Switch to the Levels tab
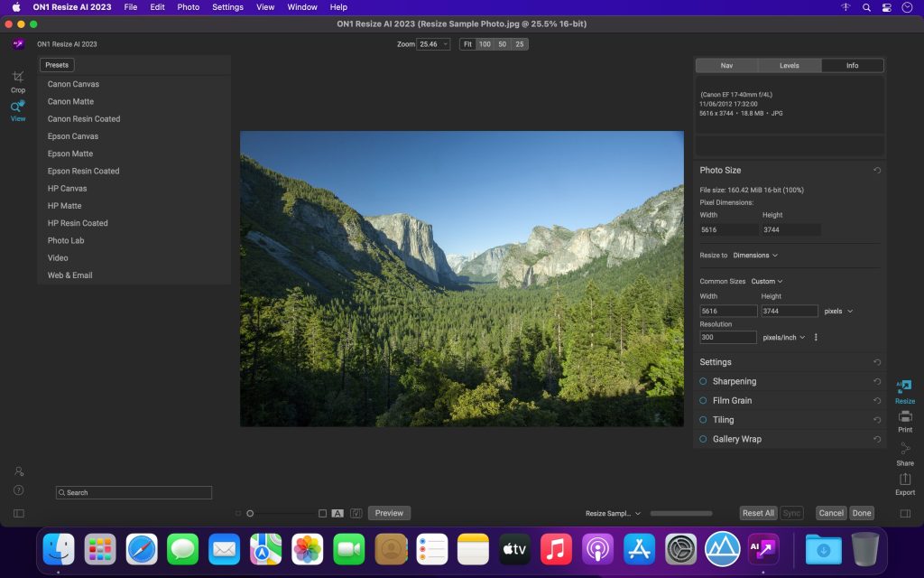This screenshot has width=924, height=578. pyautogui.click(x=790, y=65)
